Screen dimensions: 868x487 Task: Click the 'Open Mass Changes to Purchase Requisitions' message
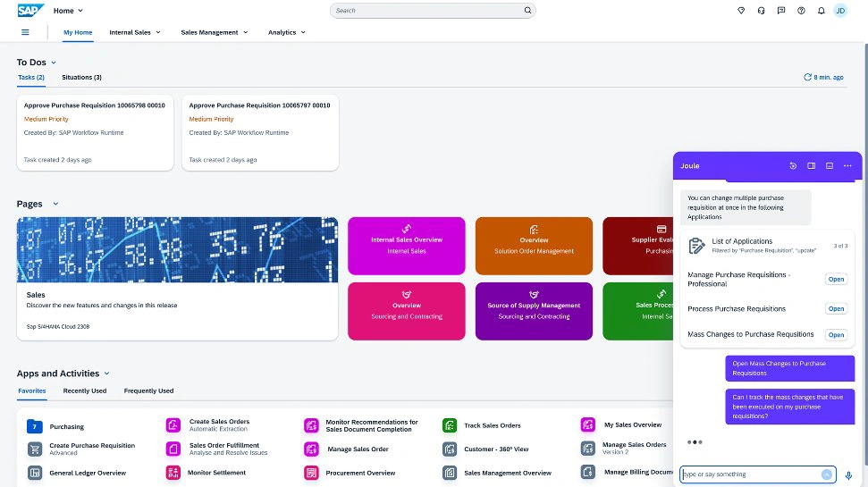(x=790, y=368)
